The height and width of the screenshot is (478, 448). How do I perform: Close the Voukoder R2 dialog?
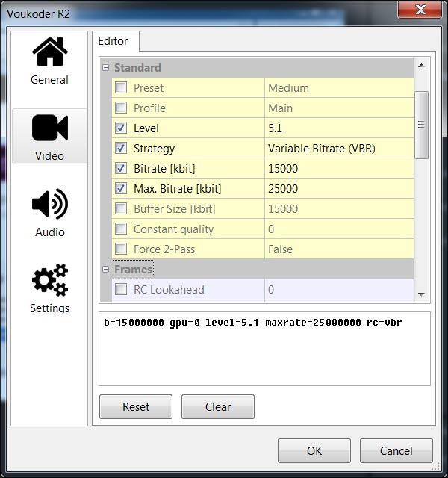(x=420, y=10)
